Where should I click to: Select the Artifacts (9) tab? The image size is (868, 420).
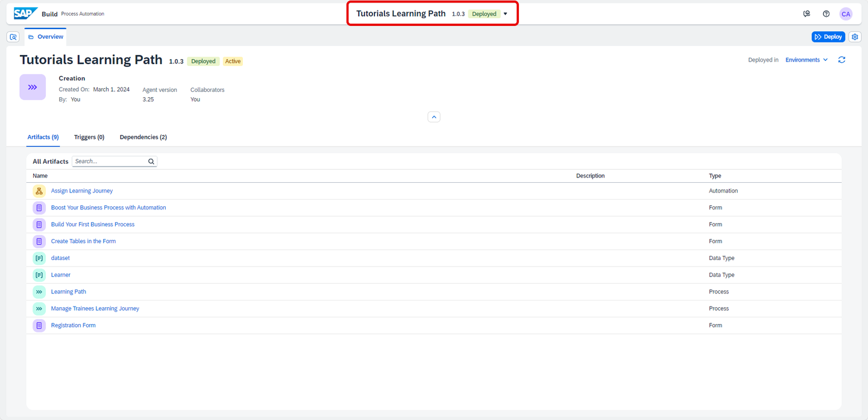pyautogui.click(x=43, y=137)
